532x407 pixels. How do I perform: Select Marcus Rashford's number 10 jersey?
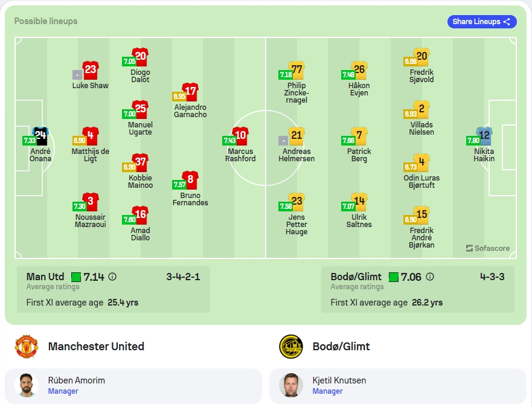240,136
